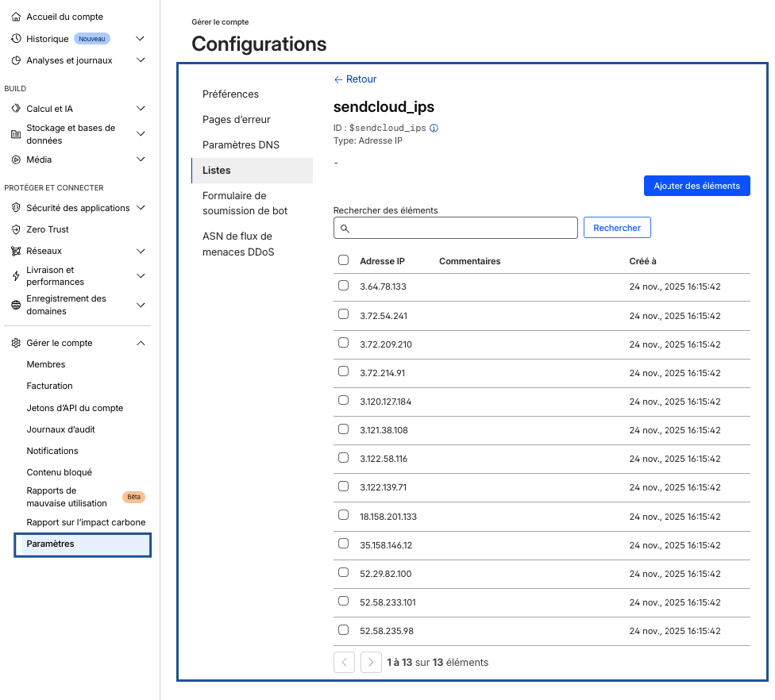Open Contenu bloqué
The height and width of the screenshot is (700, 775).
coord(59,472)
